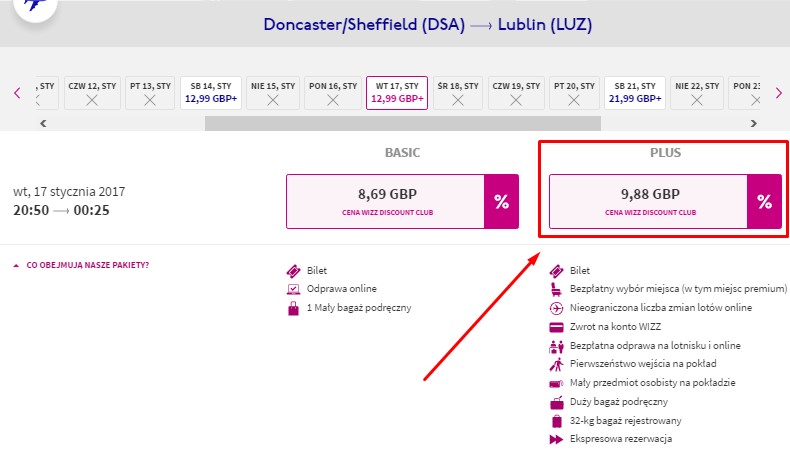Click the scrollbar left arrow
Viewport: 790px width, 459px height.
click(43, 123)
